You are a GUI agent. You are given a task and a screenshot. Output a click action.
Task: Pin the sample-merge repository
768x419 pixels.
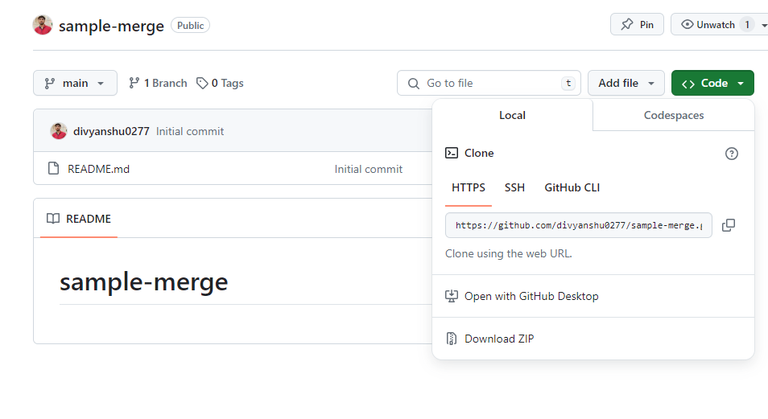637,25
